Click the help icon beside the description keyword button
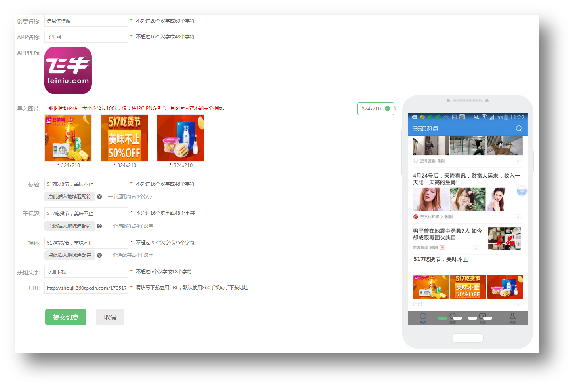The image size is (576, 391). tap(99, 255)
